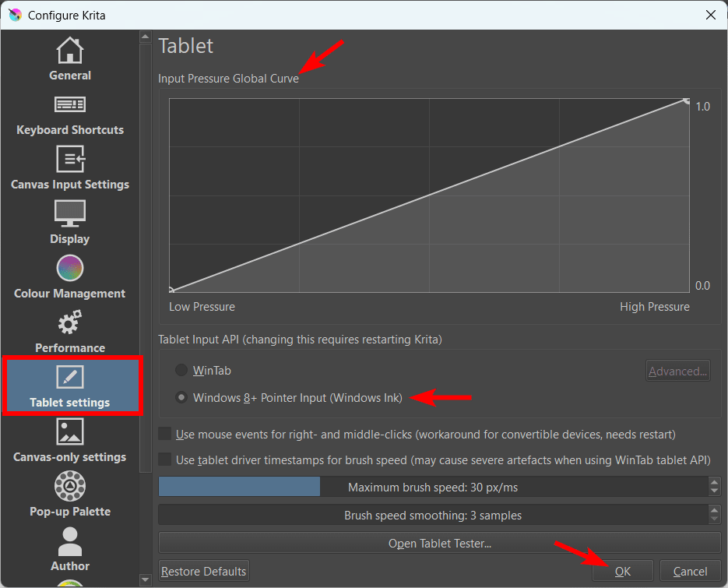
Task: Click the 'Input Pressure Global Curve' label
Action: click(x=228, y=79)
